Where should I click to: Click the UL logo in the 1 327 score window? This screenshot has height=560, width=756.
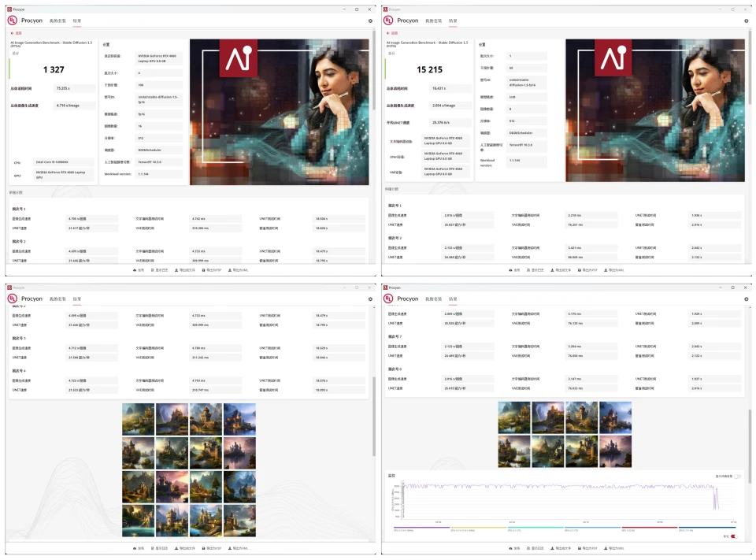12,20
